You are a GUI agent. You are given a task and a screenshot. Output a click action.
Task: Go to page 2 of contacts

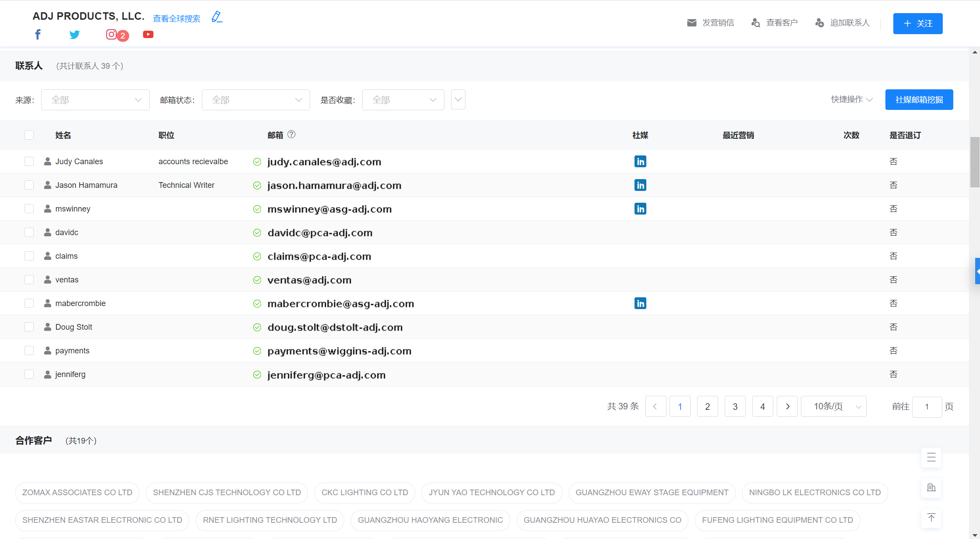tap(708, 406)
